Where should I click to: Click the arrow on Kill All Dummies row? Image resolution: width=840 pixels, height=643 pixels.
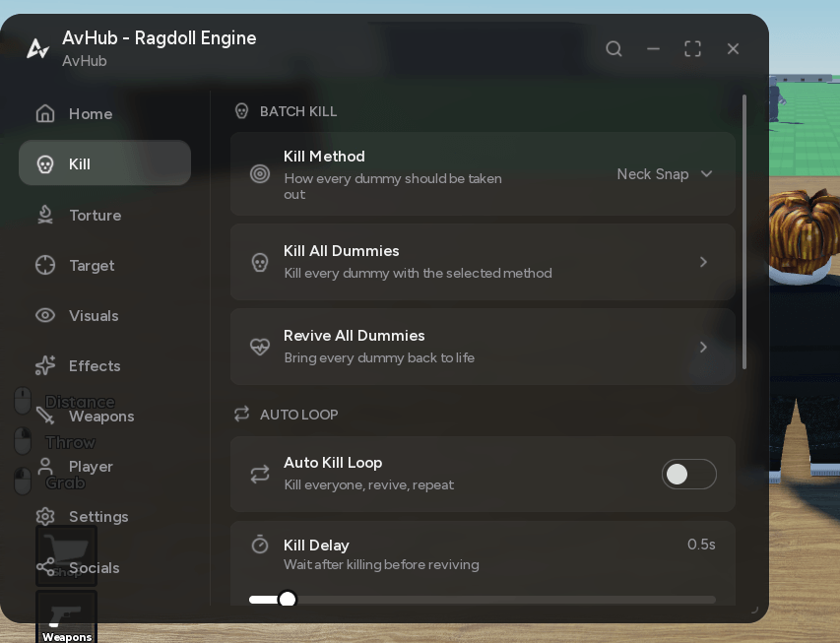pos(703,262)
